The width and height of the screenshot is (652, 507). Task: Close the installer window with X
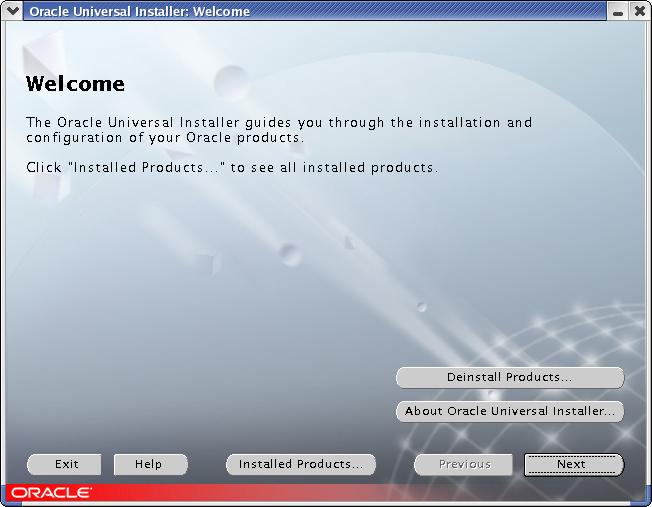(x=639, y=12)
